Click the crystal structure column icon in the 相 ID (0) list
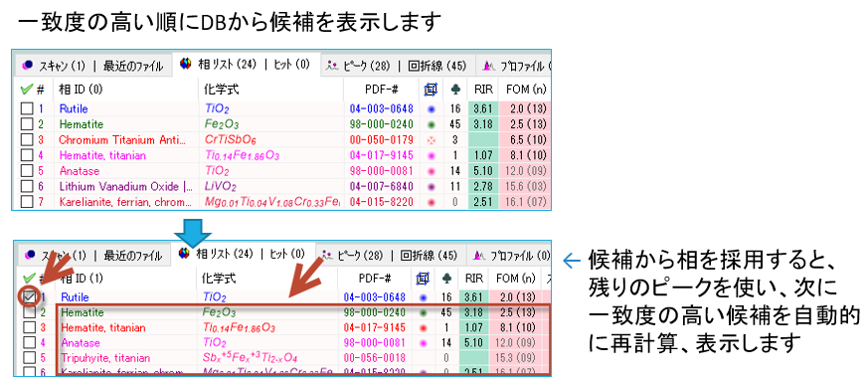Image resolution: width=868 pixels, height=382 pixels. click(431, 89)
